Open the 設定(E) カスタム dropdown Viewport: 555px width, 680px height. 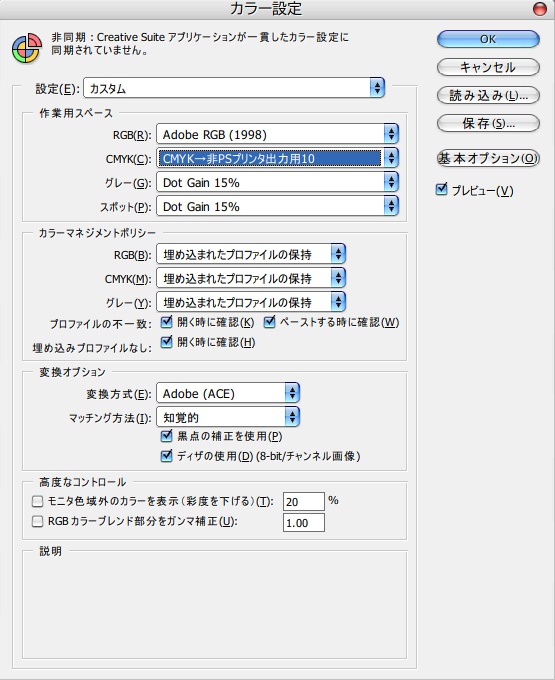234,88
